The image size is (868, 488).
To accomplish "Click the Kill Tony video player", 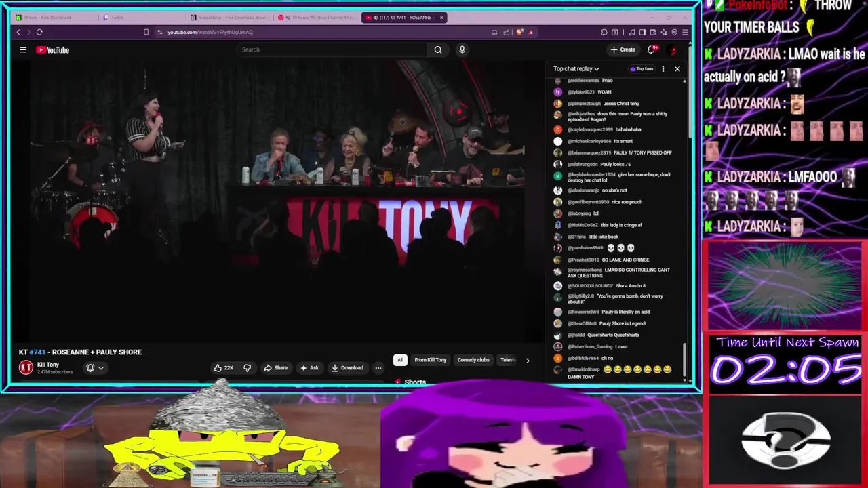I will pyautogui.click(x=277, y=200).
